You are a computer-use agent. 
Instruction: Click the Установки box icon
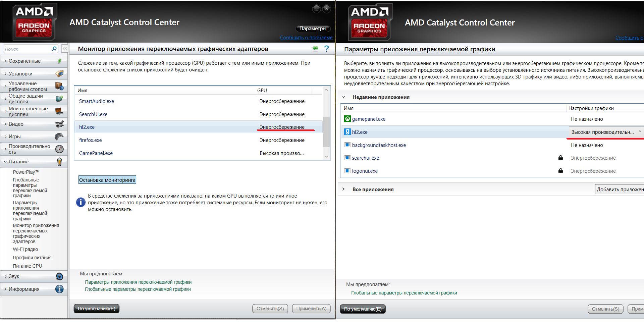click(59, 73)
